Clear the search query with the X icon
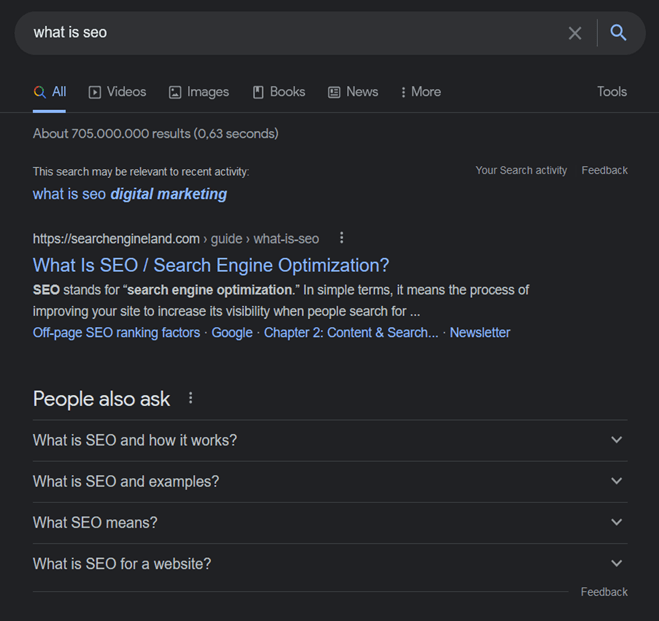This screenshot has height=621, width=659. tap(575, 33)
